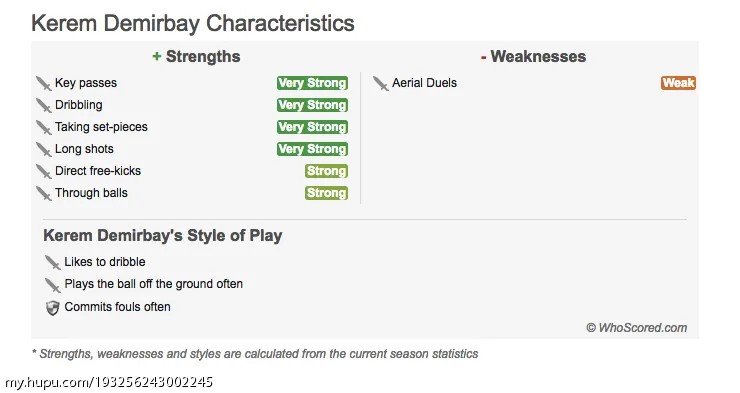Click the sword icon beside Plays the ball off the ground

pyautogui.click(x=52, y=285)
